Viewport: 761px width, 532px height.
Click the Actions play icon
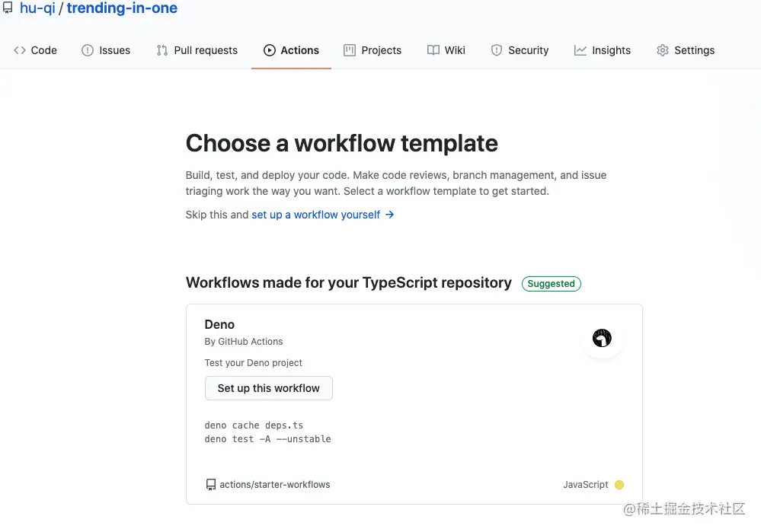point(270,50)
